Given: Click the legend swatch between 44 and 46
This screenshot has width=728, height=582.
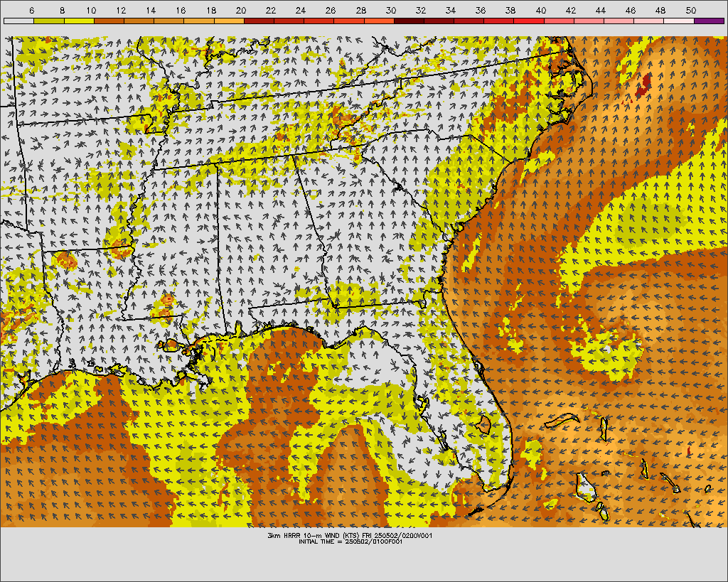Looking at the screenshot, I should pyautogui.click(x=619, y=21).
